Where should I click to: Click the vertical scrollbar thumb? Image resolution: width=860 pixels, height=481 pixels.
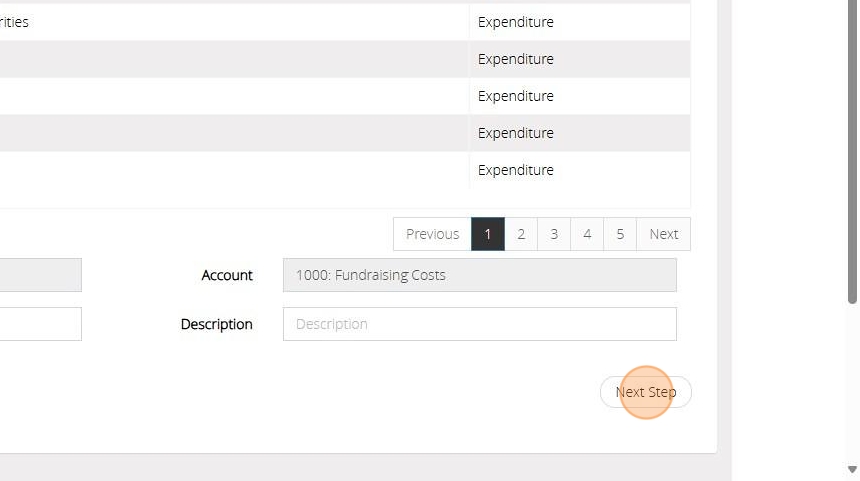[852, 150]
